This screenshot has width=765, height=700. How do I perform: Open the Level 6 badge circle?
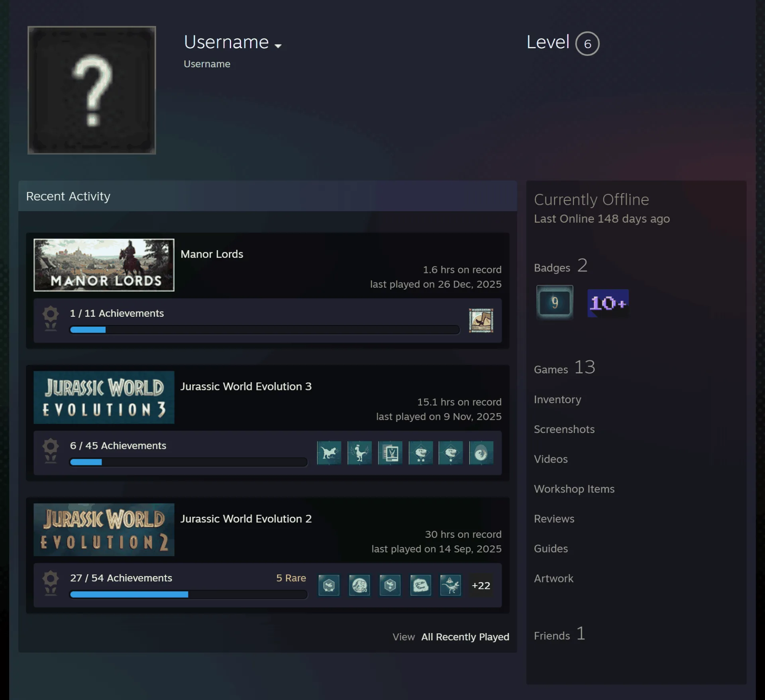pos(587,43)
